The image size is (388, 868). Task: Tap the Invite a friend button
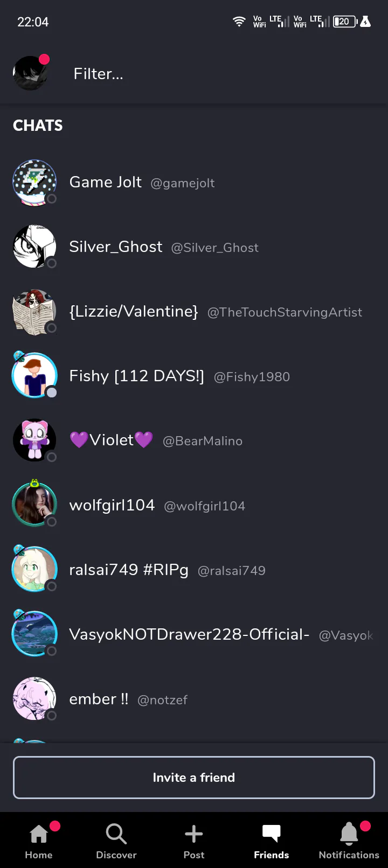pos(194,778)
